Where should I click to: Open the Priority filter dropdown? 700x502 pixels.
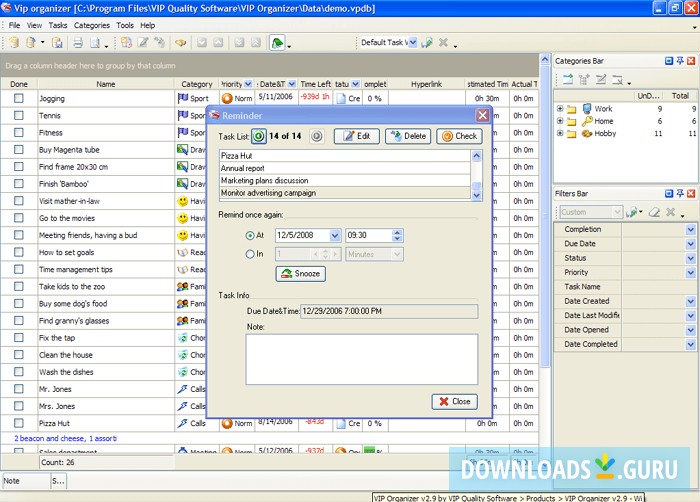coord(690,272)
